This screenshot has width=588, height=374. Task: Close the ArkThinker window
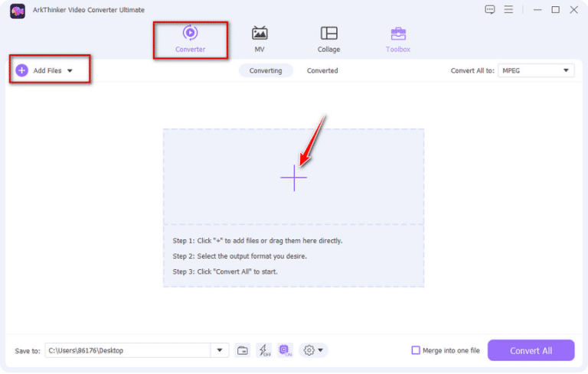(x=573, y=10)
